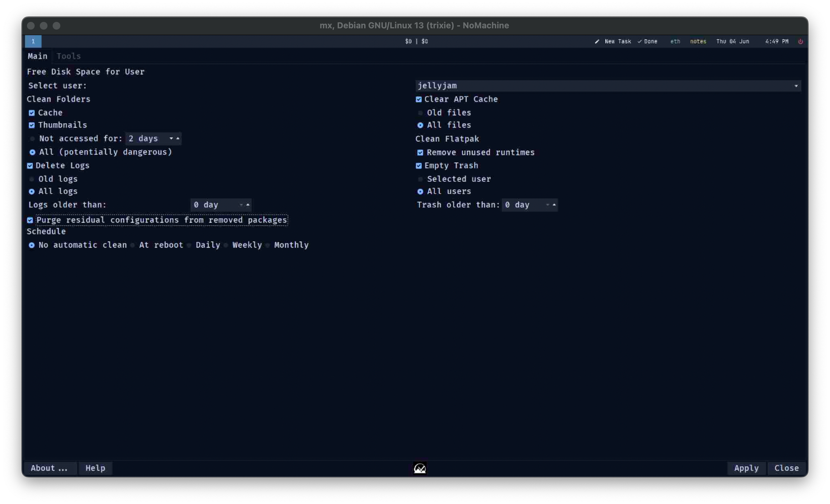Choose the All logs radio button

[32, 192]
